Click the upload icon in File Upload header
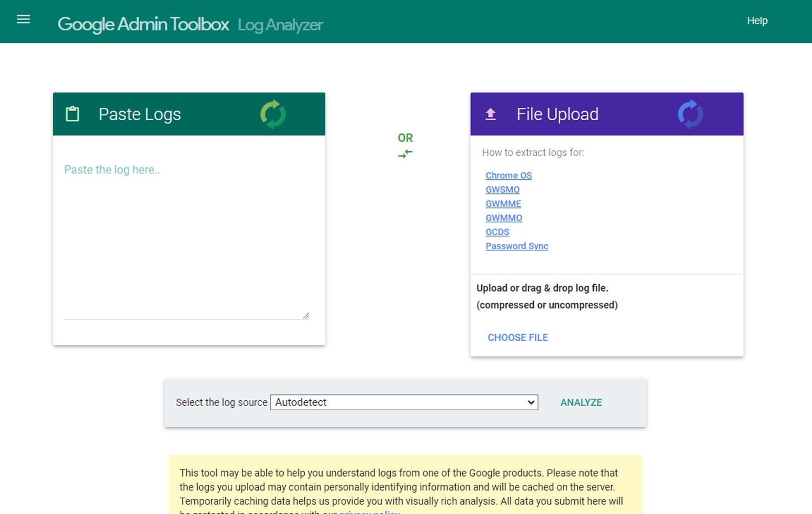The height and width of the screenshot is (514, 812). pos(490,114)
